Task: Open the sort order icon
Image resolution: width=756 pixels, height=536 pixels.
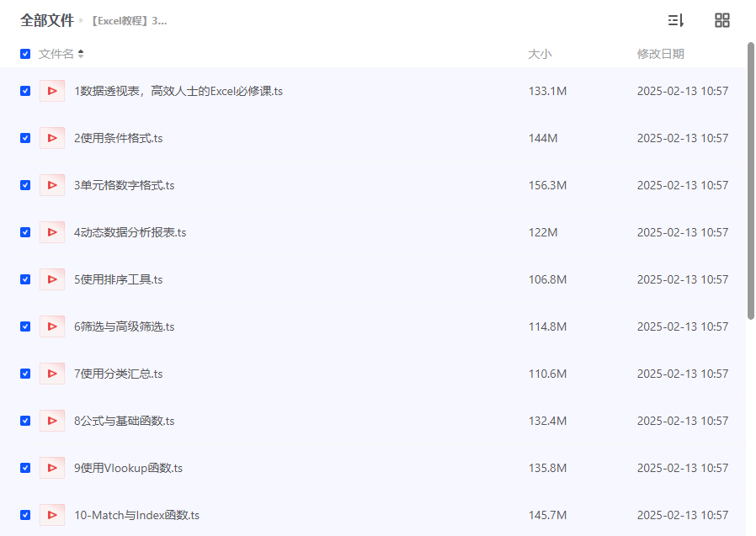Action: click(675, 20)
